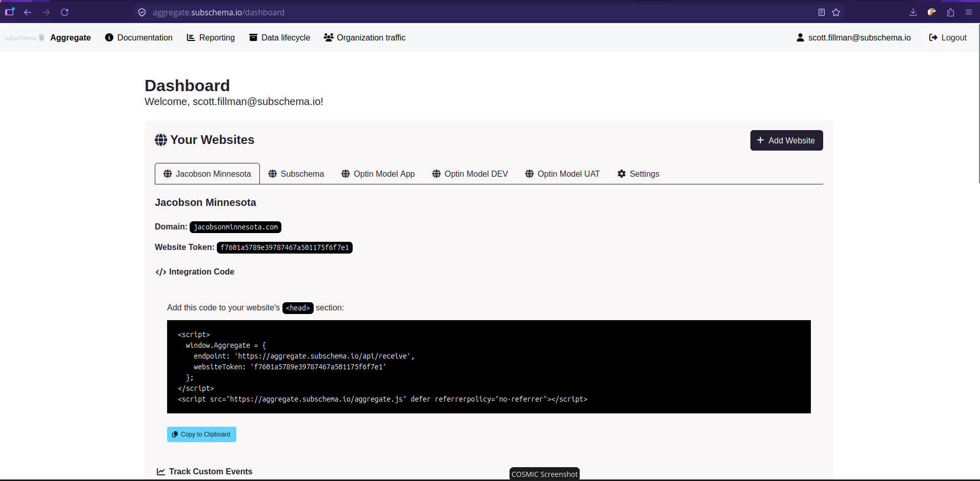
Task: Open the Settings tab with gear icon
Action: tap(638, 174)
